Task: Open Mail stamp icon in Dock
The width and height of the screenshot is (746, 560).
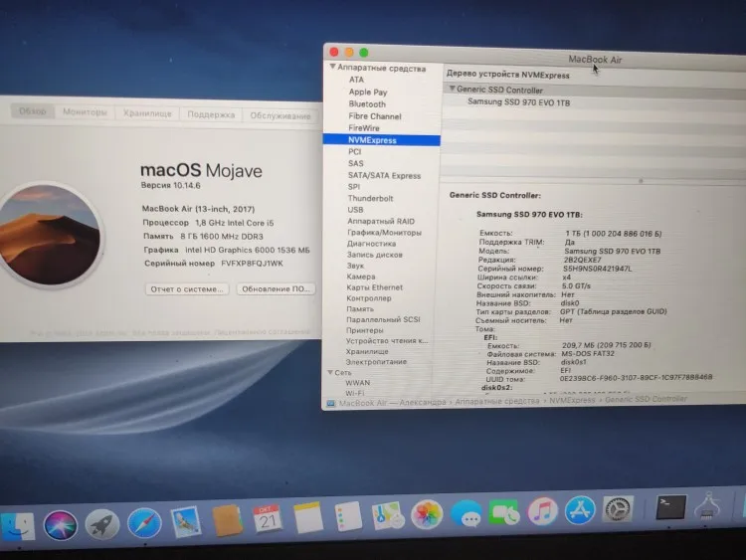Action: (x=186, y=521)
